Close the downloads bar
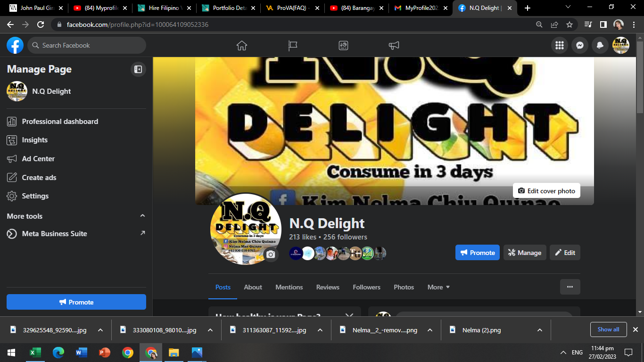 [x=635, y=329]
